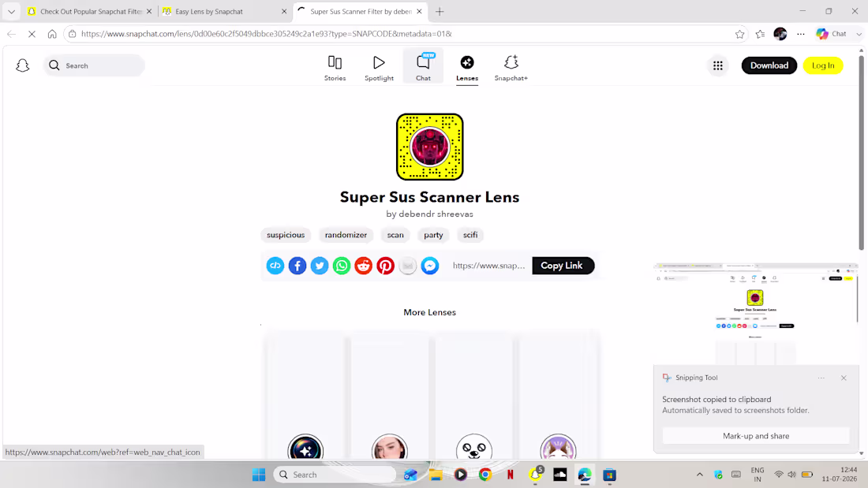Open the browser profile avatar

click(x=780, y=34)
